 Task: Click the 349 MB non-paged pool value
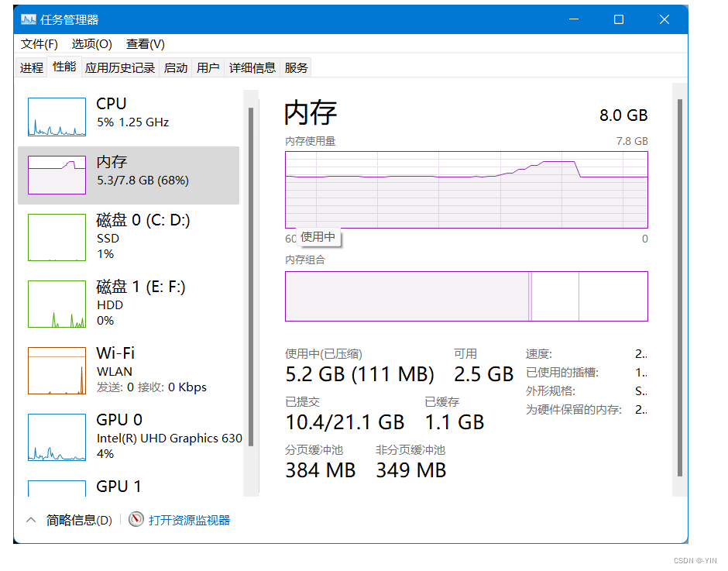[411, 470]
